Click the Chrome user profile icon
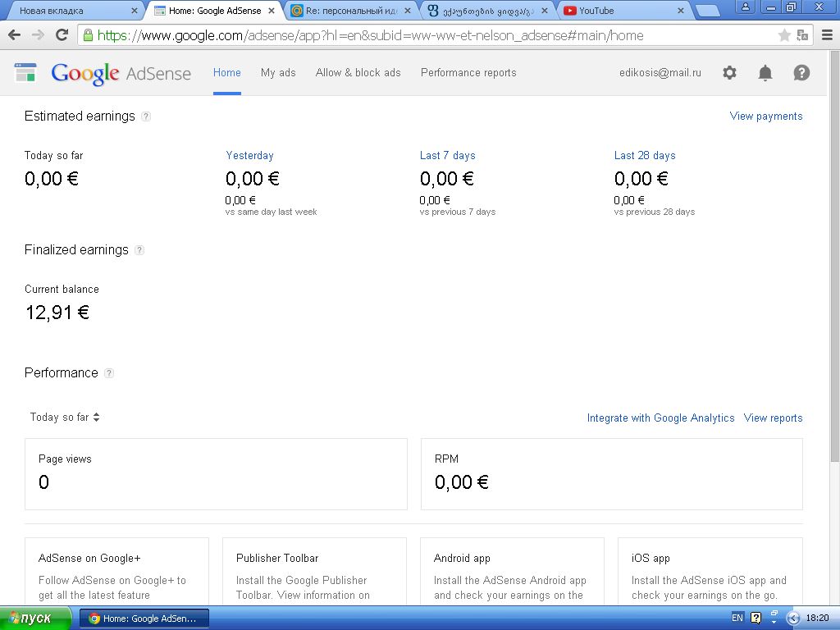This screenshot has width=840, height=630. (x=745, y=7)
